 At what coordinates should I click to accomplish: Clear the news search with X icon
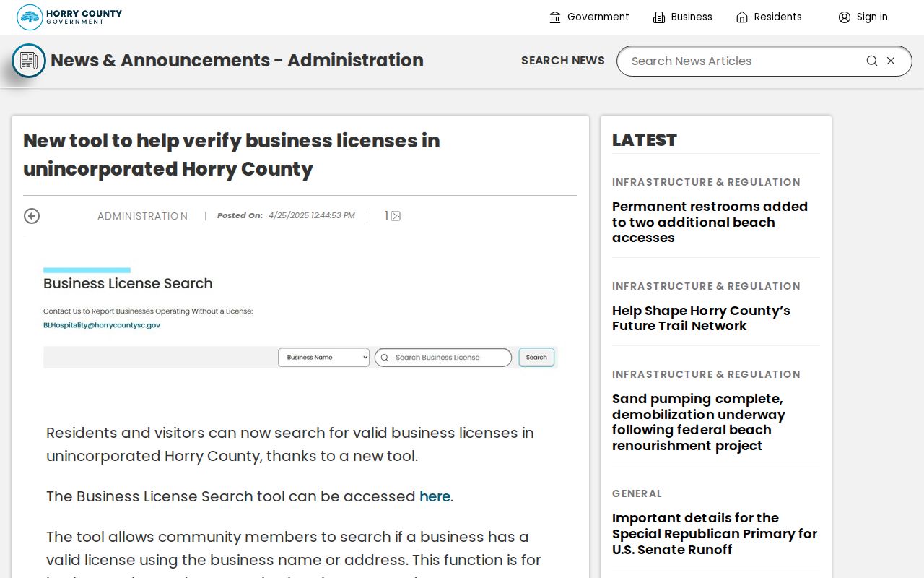pyautogui.click(x=891, y=61)
